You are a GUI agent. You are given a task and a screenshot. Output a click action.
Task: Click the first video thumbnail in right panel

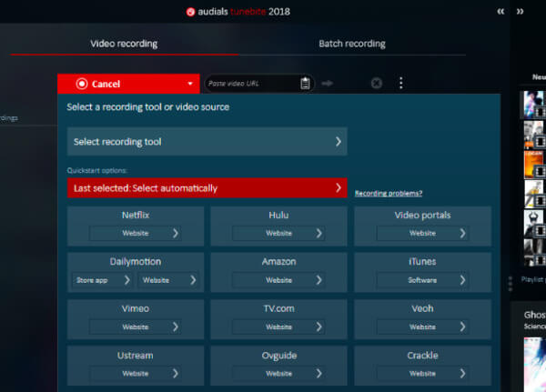coord(534,105)
